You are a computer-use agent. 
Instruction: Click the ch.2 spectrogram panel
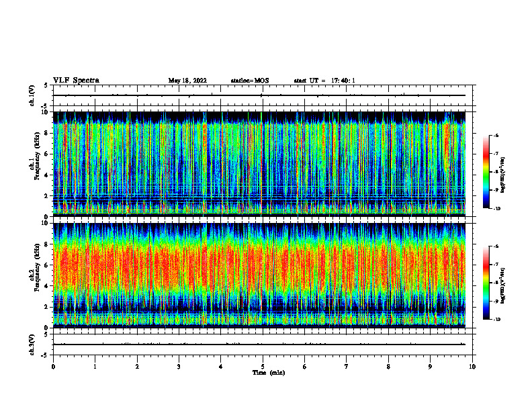[259, 275]
